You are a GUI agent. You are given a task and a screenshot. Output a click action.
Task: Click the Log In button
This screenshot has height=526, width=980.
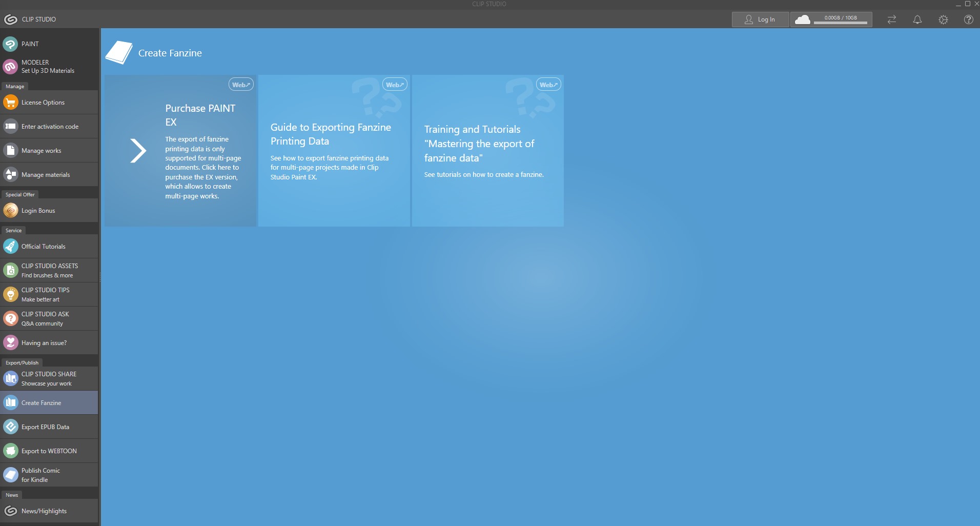[760, 19]
